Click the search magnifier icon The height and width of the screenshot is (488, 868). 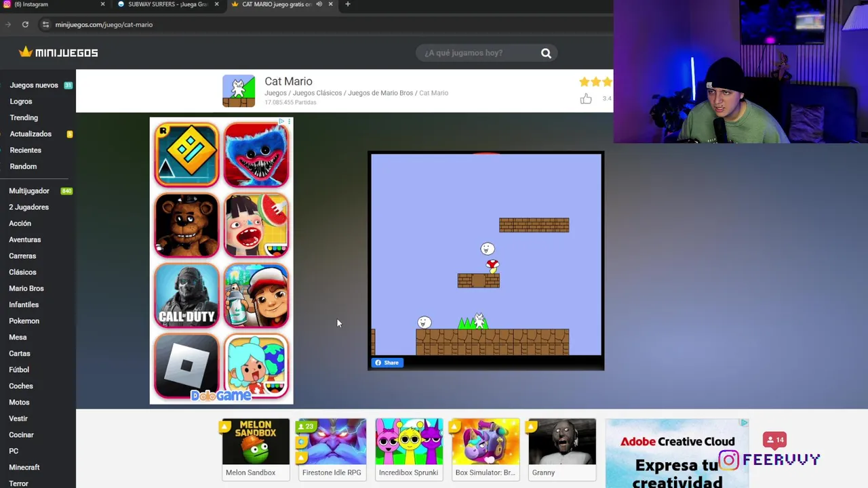tap(546, 53)
